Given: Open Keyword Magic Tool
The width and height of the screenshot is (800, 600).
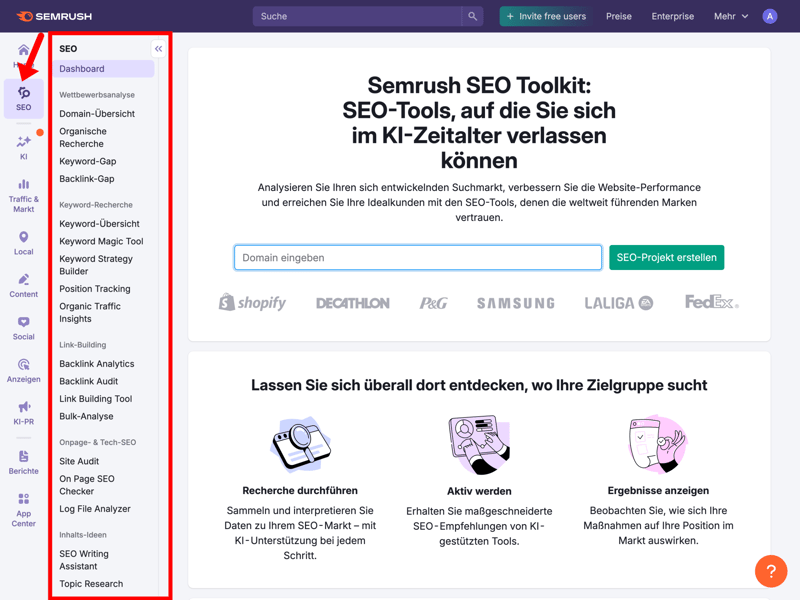Looking at the screenshot, I should click(101, 241).
